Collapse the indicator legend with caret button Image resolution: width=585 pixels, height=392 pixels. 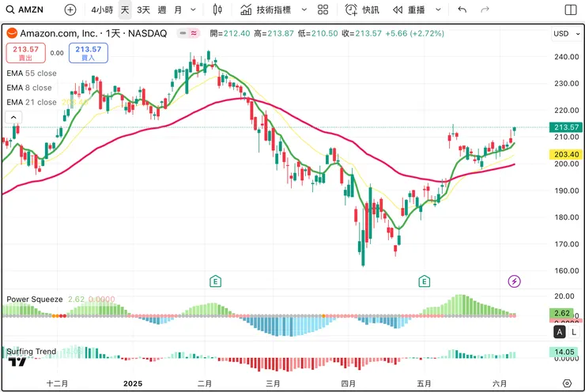click(x=13, y=118)
